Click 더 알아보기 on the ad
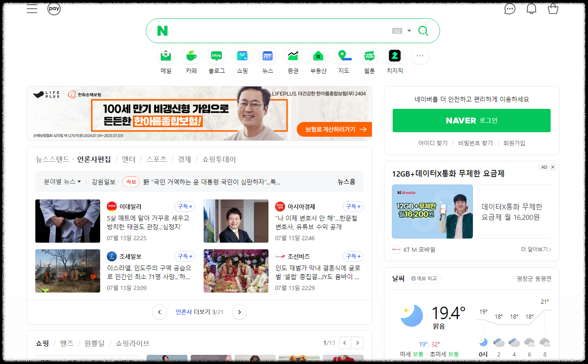The image size is (588, 364). coord(536,249)
